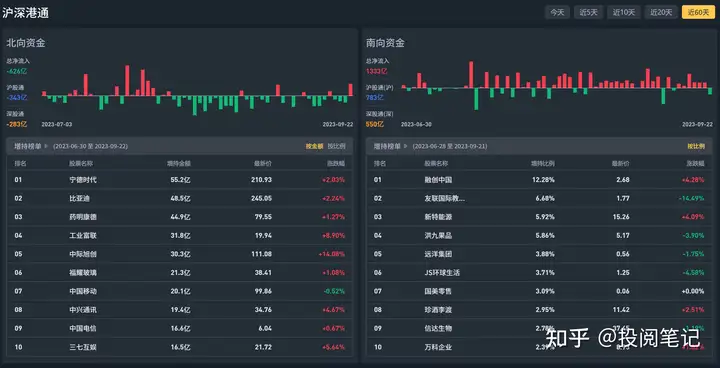Switch to 近5天 time range
Viewport: 720px width, 368px height.
click(x=588, y=12)
